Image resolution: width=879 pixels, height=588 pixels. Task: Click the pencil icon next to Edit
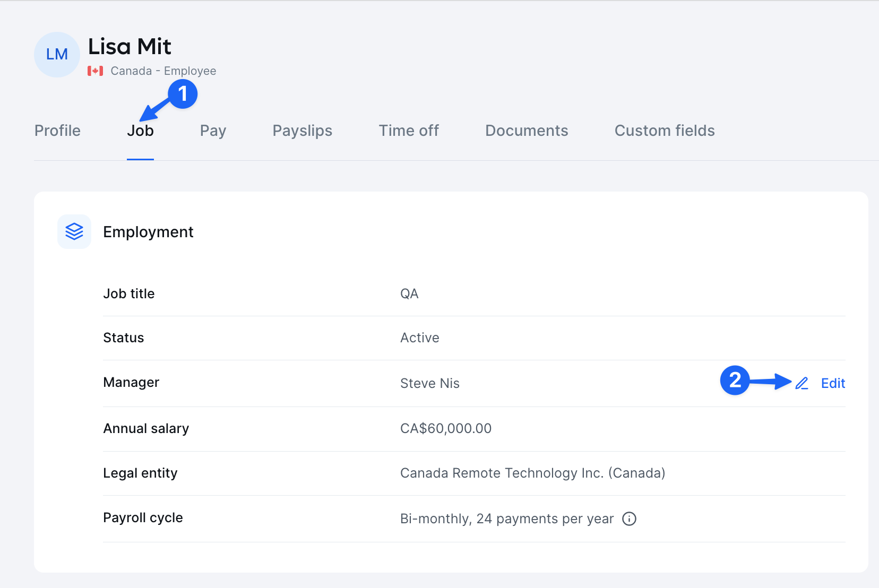tap(802, 383)
